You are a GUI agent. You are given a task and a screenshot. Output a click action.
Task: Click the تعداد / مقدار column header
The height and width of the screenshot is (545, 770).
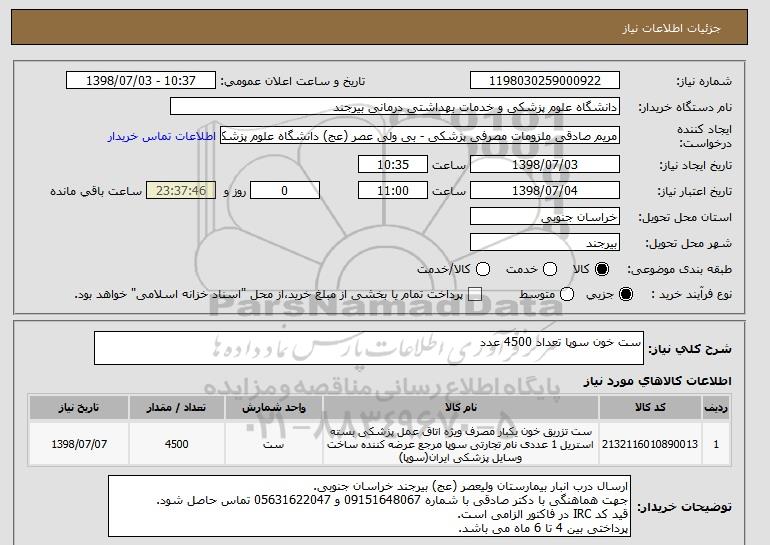[177, 408]
